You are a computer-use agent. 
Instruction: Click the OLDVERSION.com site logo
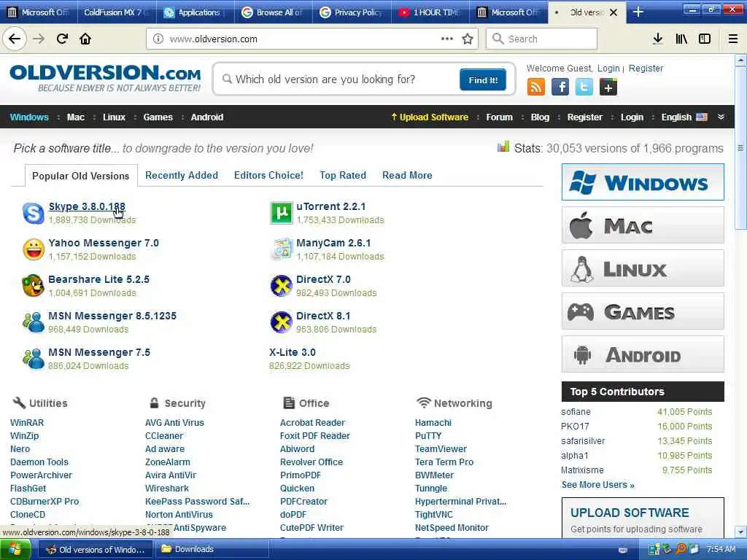(x=105, y=79)
